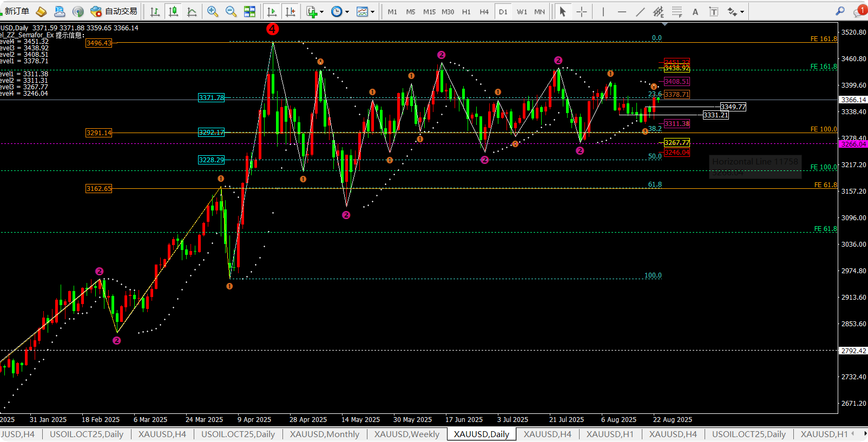The height and width of the screenshot is (442, 868).
Task: Select the Text (A) drawing tool
Action: [x=695, y=11]
